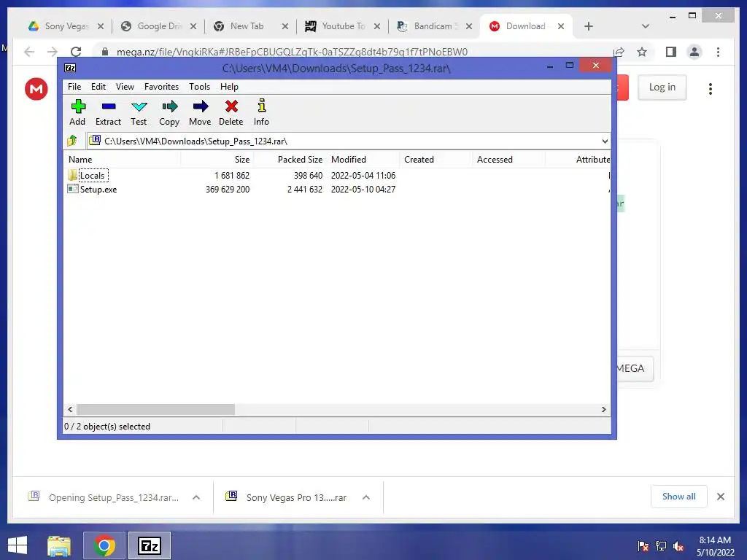Click the network tray icon

pyautogui.click(x=661, y=546)
